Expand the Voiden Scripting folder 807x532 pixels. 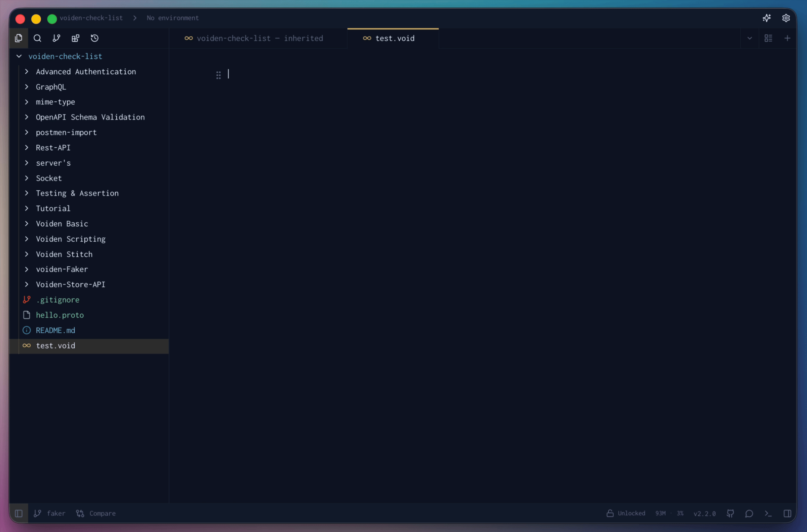tap(90, 239)
